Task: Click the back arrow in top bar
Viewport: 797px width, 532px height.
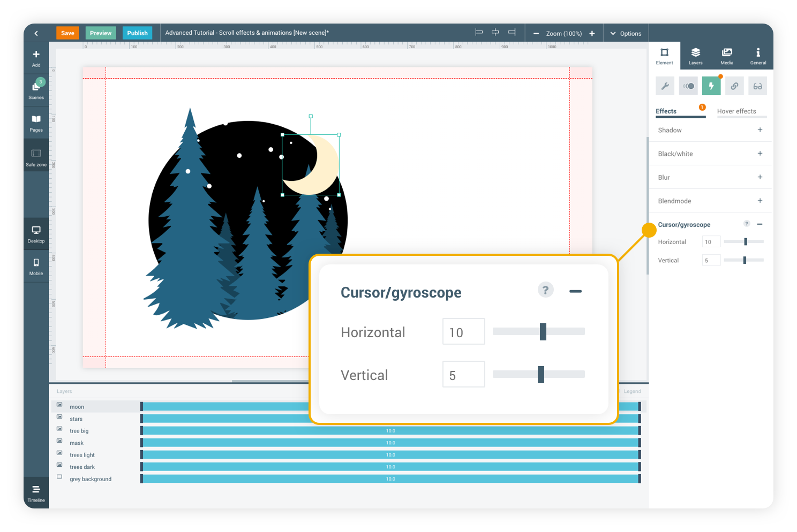Action: [x=36, y=33]
